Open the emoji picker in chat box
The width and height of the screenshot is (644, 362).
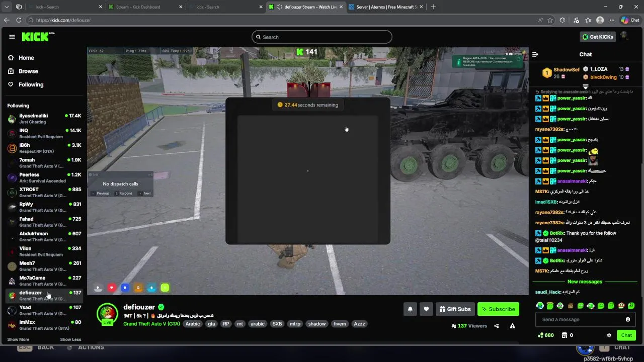point(627,319)
